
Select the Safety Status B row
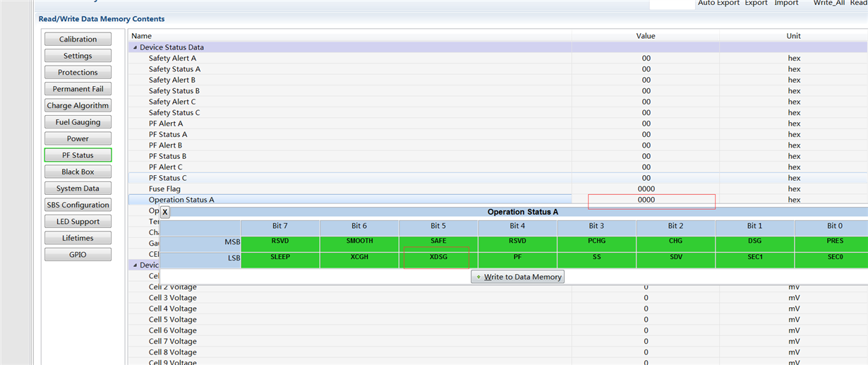[498, 91]
